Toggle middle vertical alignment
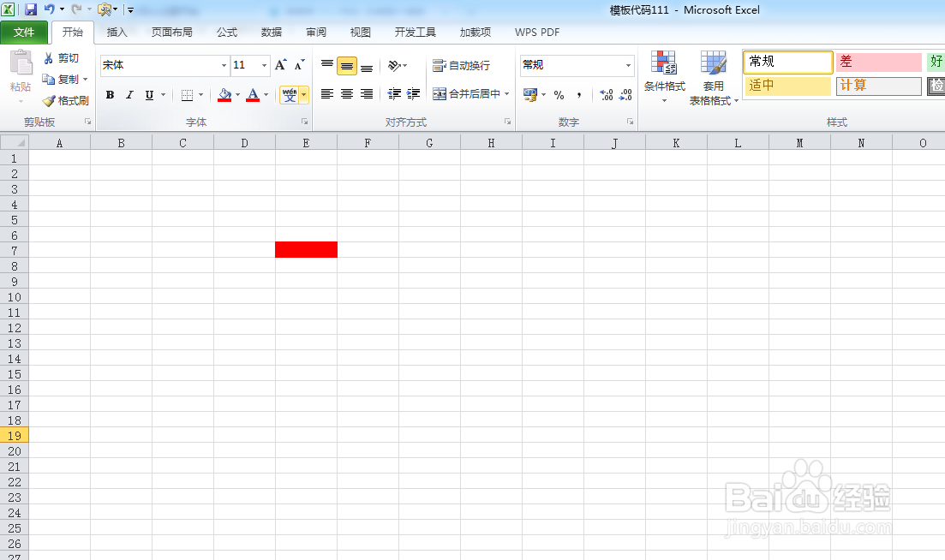Screen dimensions: 945x560 [346, 65]
